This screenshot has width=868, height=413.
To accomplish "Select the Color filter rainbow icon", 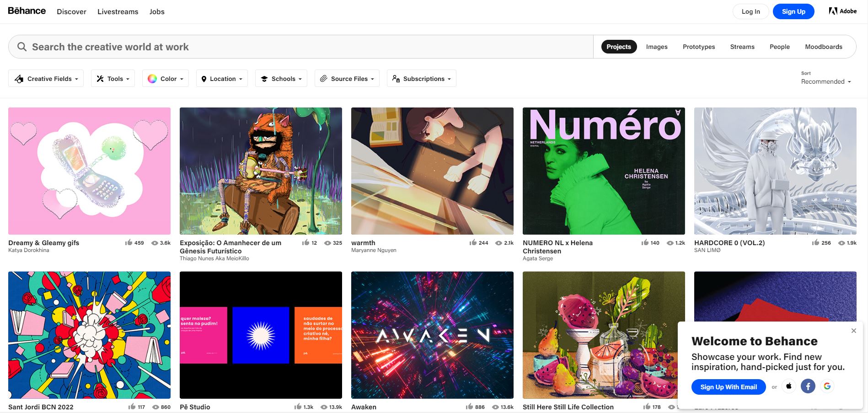I will click(x=152, y=78).
